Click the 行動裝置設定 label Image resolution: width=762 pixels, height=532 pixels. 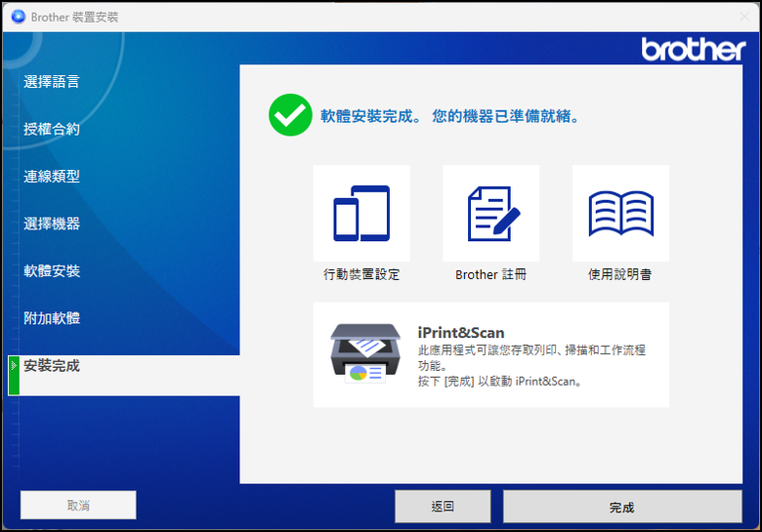click(x=361, y=274)
